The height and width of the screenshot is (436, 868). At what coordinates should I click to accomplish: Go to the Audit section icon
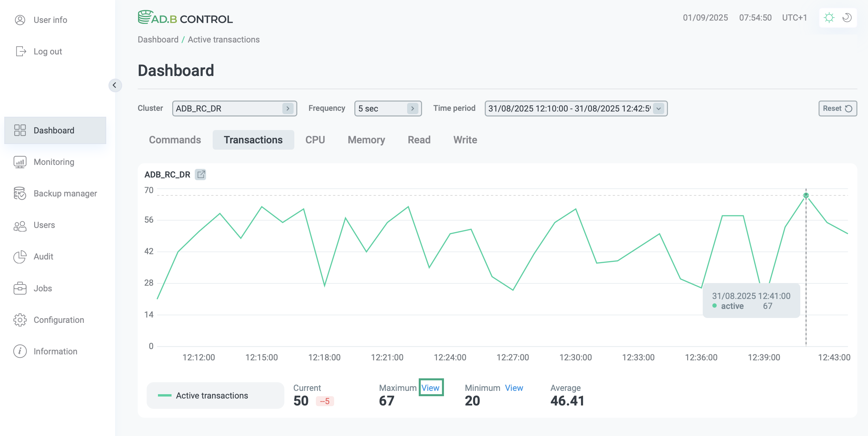pos(20,257)
